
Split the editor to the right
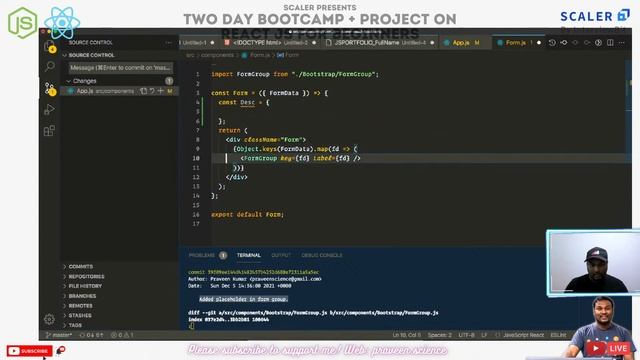pos(610,42)
